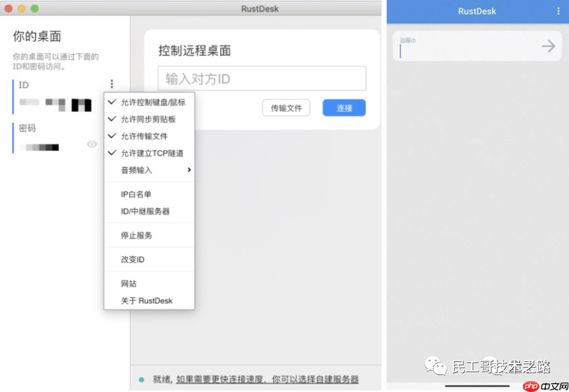Screen dimensions: 569x392
Task: Click the blurred password value
Action: (39, 147)
